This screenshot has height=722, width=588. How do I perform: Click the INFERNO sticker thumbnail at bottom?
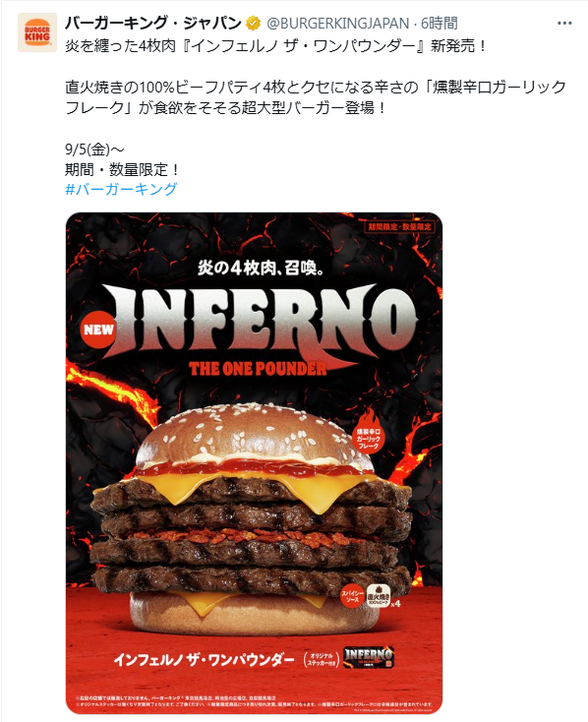pos(369,658)
